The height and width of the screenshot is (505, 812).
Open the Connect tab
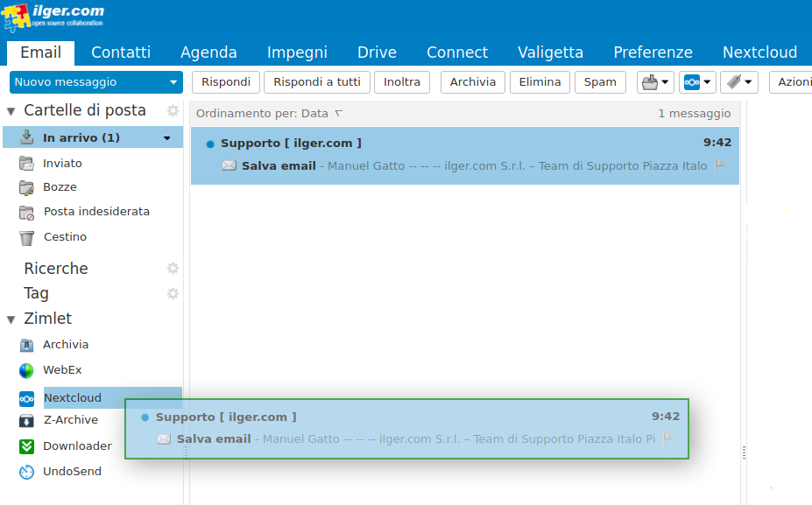coord(457,53)
